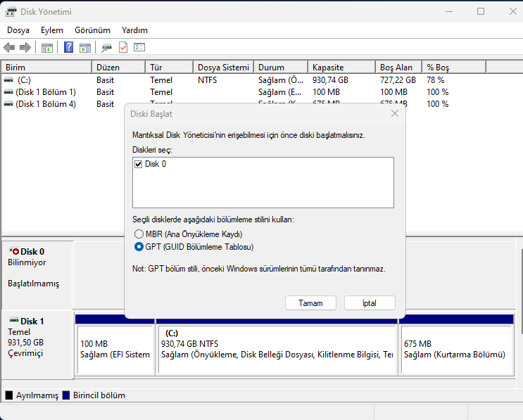Open the Görünüm menu

pos(92,30)
